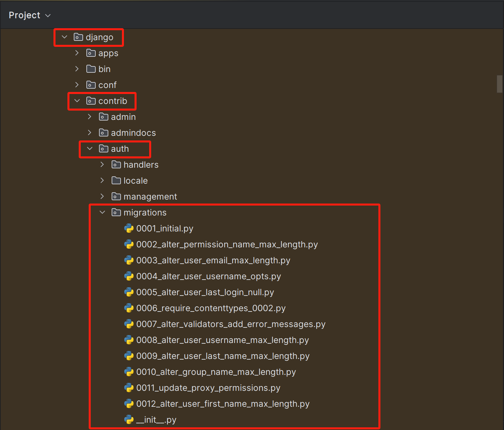Screen dimensions: 504x430
Task: Select the 0003_alter_user_email_max_length.py file
Action: (x=213, y=260)
